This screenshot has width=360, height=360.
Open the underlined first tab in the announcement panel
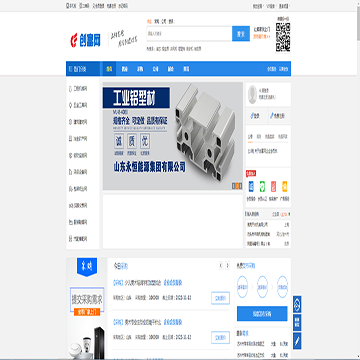[x=250, y=137]
